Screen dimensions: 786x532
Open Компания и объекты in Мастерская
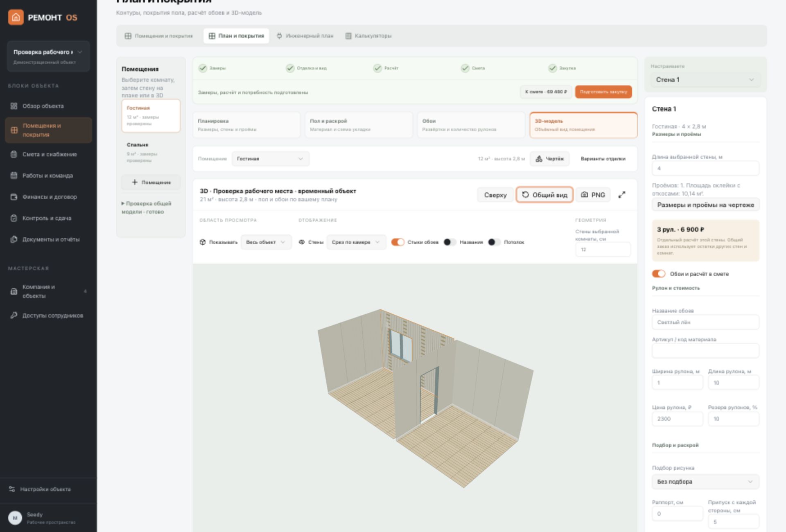pos(48,291)
